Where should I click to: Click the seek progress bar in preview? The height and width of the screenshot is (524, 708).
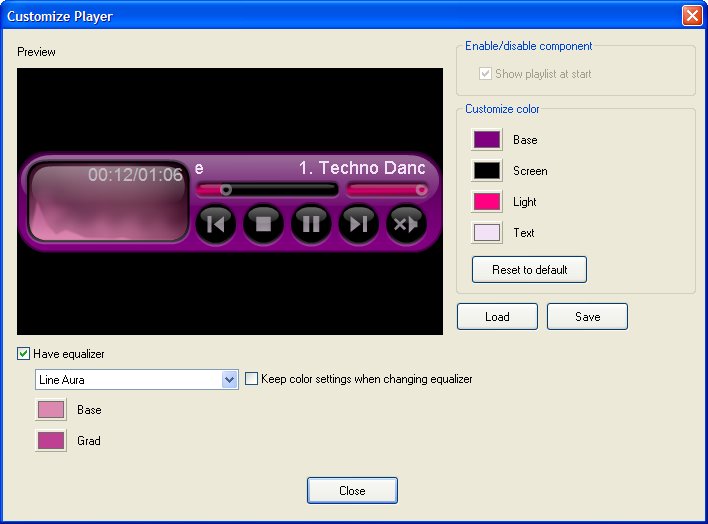click(267, 189)
